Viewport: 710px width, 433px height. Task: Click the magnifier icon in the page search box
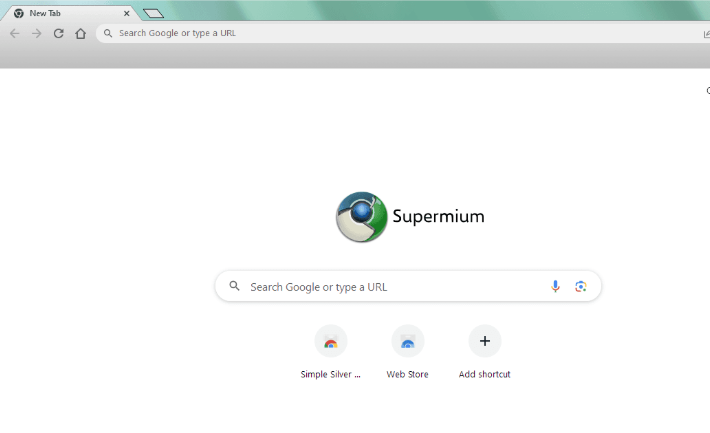[234, 286]
